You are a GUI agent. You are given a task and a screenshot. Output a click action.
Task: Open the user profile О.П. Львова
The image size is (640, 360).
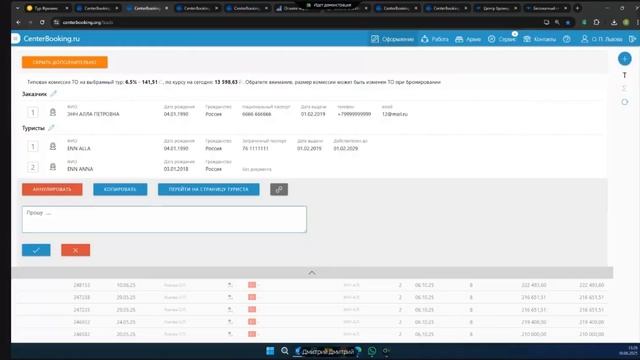(x=601, y=39)
